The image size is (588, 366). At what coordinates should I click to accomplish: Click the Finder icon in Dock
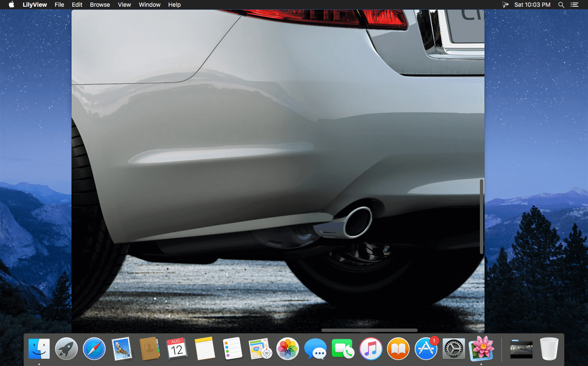point(39,349)
